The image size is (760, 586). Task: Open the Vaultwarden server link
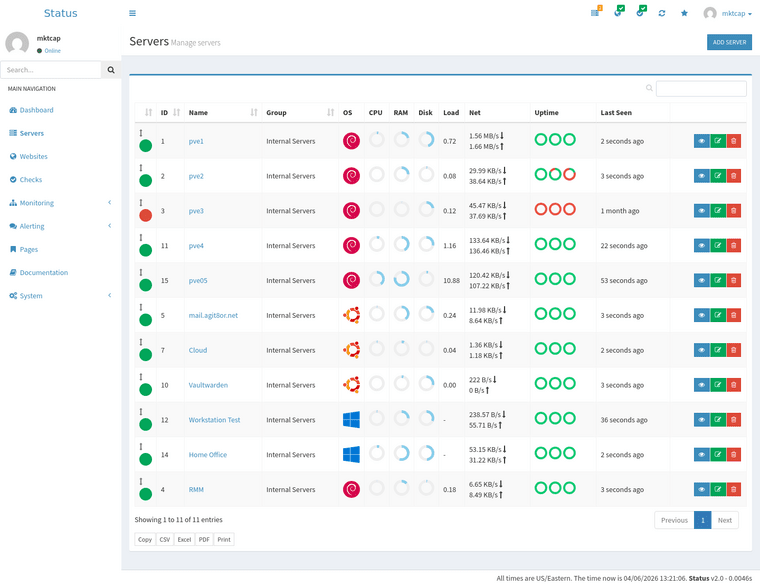tap(208, 385)
